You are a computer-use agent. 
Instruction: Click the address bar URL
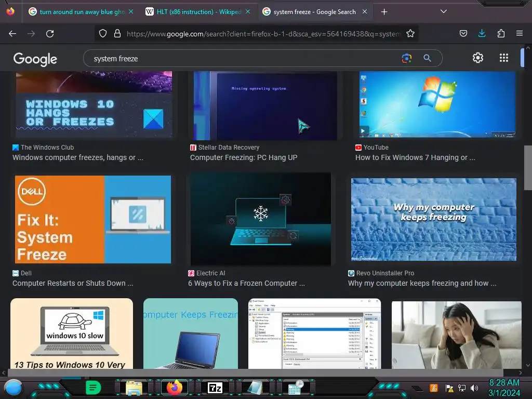[263, 34]
